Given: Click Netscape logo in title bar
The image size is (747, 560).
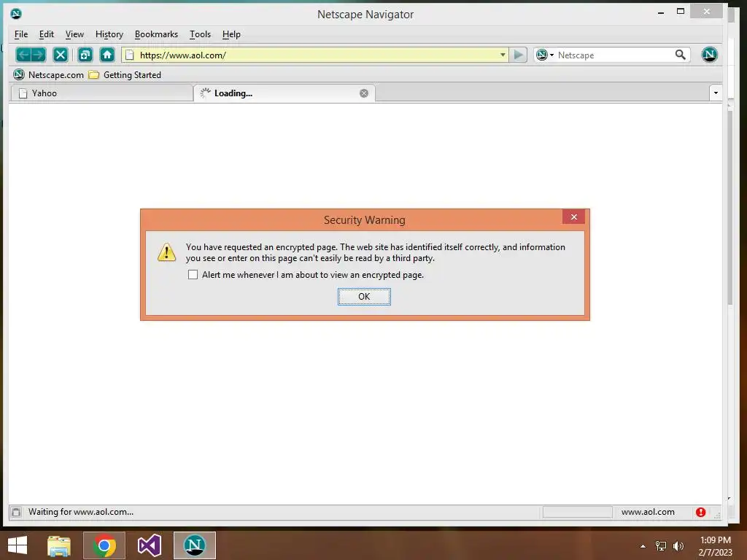Looking at the screenshot, I should coord(16,14).
